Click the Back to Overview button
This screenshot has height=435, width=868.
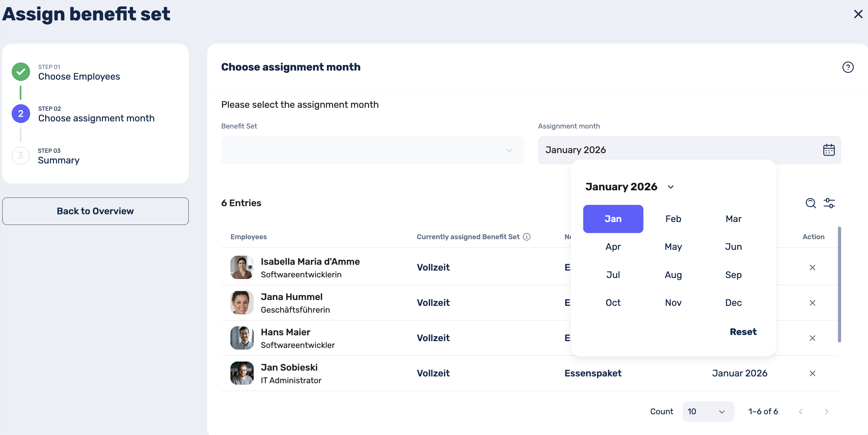[95, 211]
